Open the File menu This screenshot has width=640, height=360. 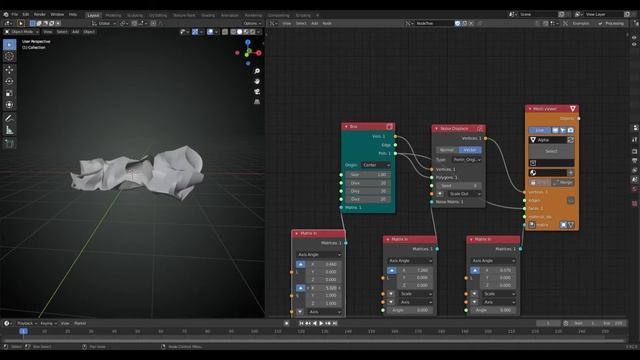(x=15, y=14)
